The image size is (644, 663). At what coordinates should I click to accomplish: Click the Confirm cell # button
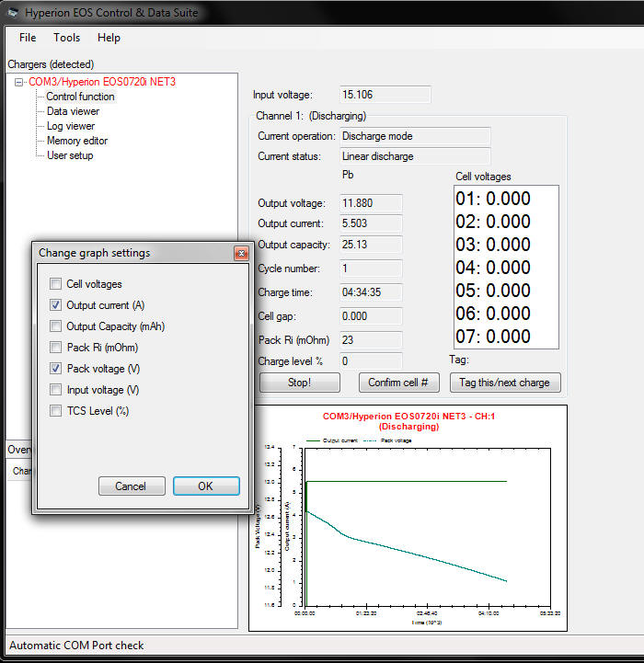pos(398,383)
